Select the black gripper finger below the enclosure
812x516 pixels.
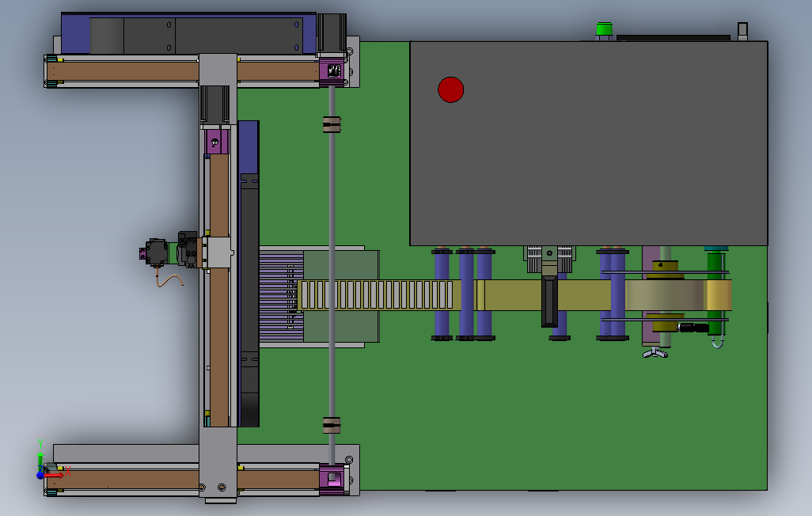[549, 302]
